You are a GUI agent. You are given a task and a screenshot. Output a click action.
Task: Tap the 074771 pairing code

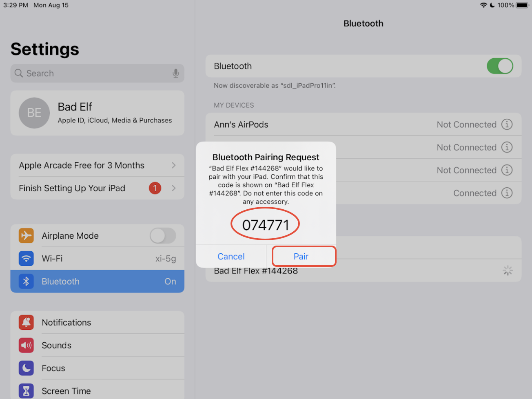[x=266, y=225]
